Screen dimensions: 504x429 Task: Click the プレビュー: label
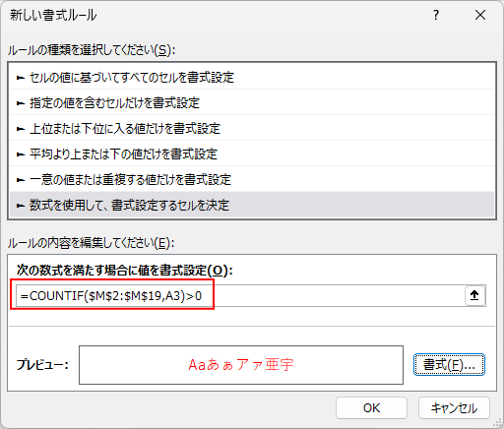(x=42, y=365)
